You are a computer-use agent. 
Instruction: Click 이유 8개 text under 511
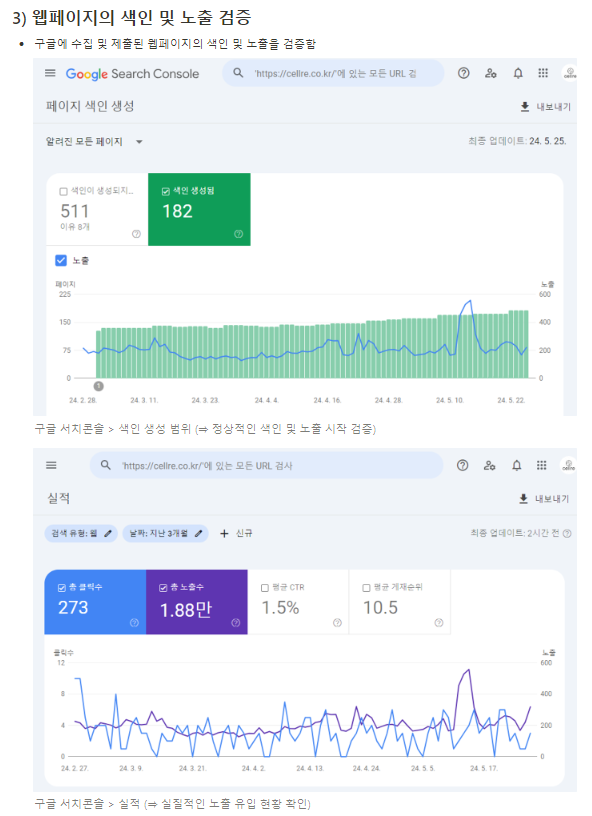75,227
